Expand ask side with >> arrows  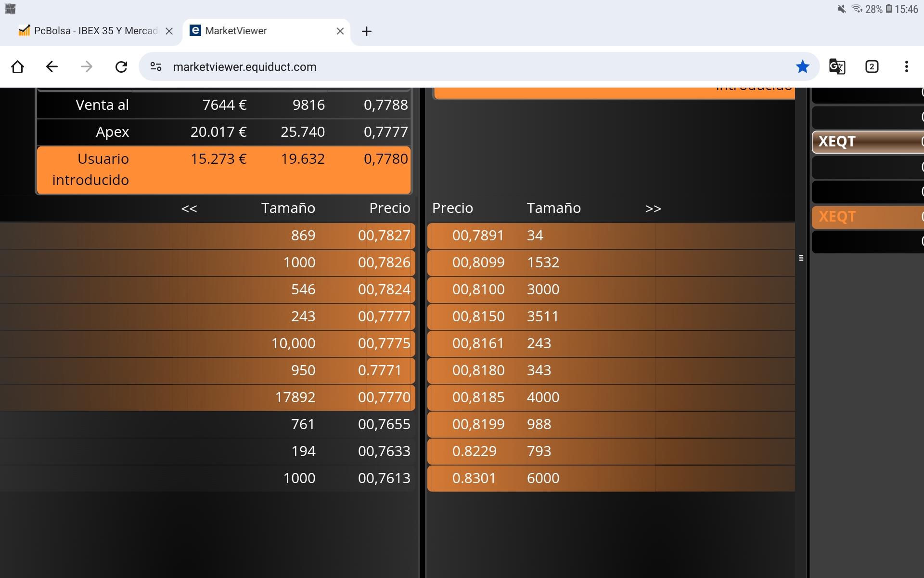click(653, 209)
